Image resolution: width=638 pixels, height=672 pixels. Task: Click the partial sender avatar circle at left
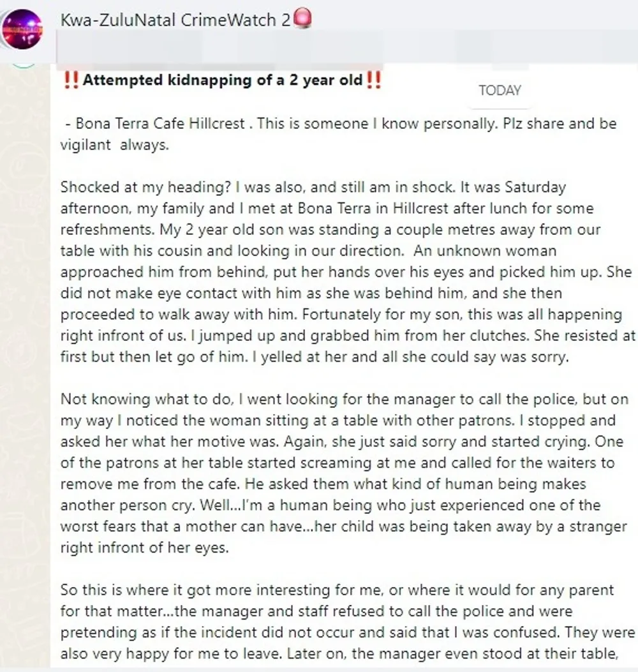coord(24,64)
